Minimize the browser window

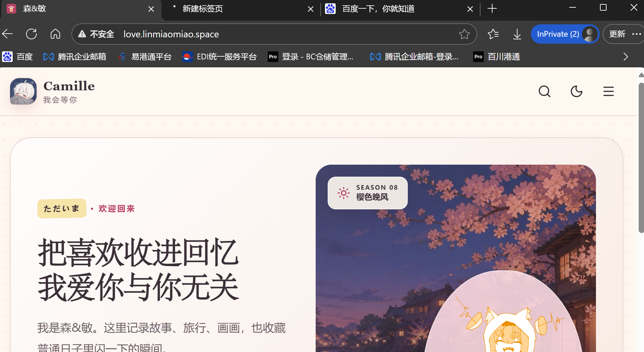(x=573, y=8)
